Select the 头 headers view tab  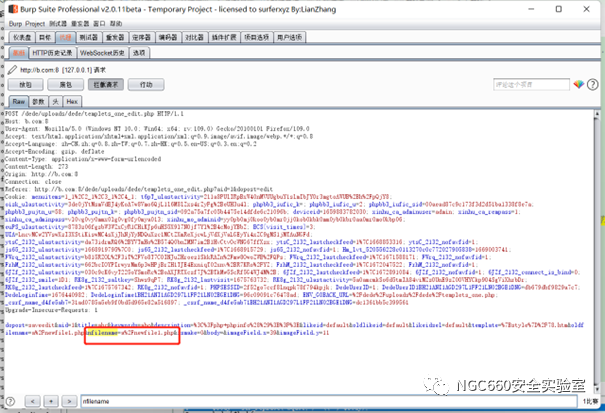[56, 102]
